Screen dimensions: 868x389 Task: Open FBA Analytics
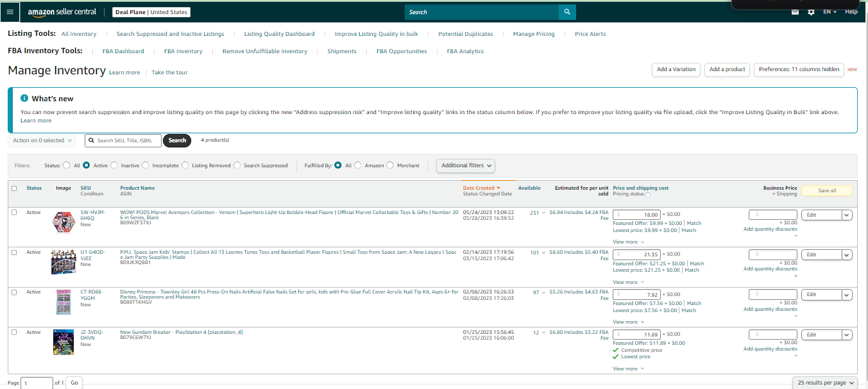point(466,51)
